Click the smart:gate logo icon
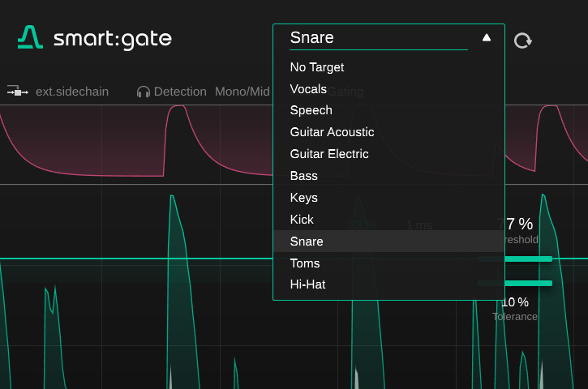Image resolution: width=588 pixels, height=389 pixels. click(x=30, y=38)
